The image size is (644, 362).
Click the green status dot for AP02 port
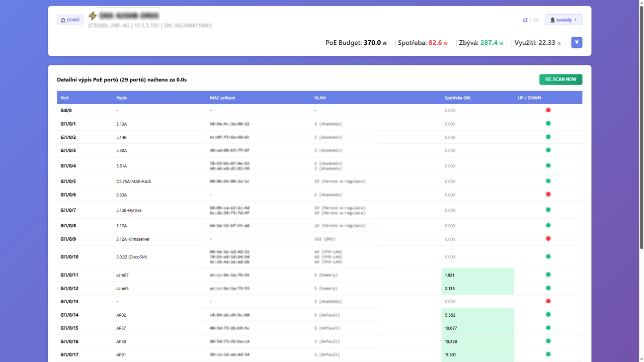(x=548, y=315)
